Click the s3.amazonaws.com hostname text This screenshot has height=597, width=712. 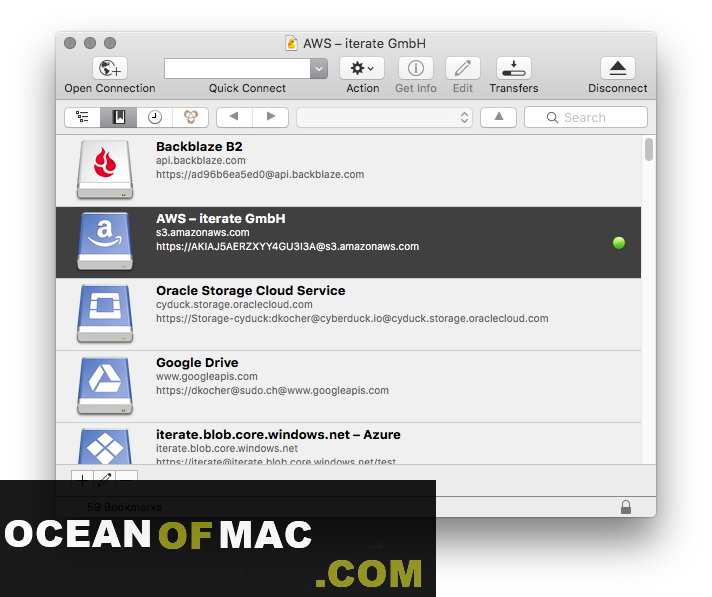coord(203,232)
